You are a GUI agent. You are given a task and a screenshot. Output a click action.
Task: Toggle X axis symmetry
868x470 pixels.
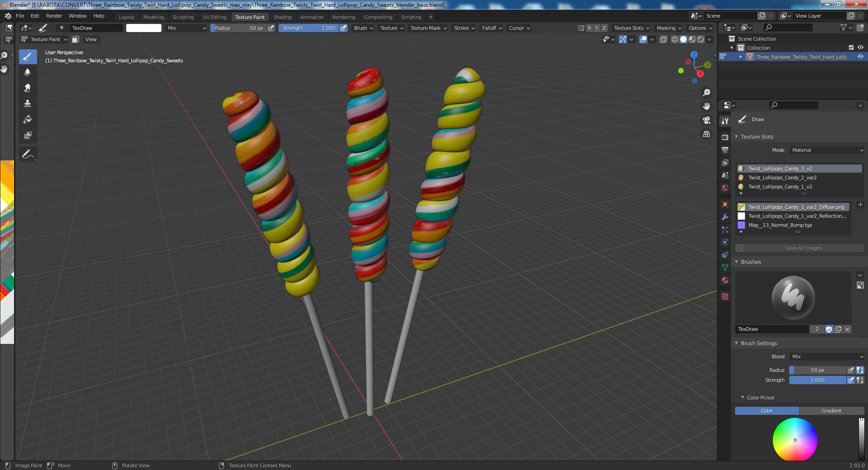pyautogui.click(x=589, y=28)
